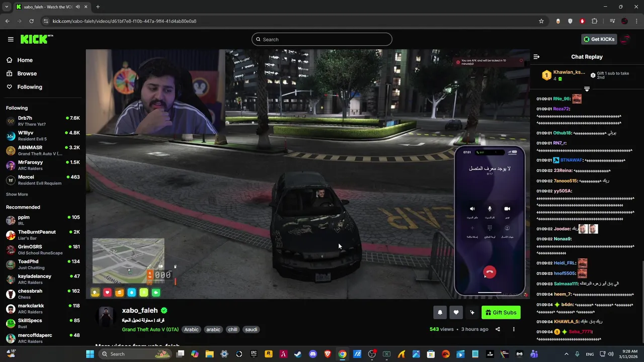Click ENG language indicator in tray
The width and height of the screenshot is (644, 362).
pos(590,354)
